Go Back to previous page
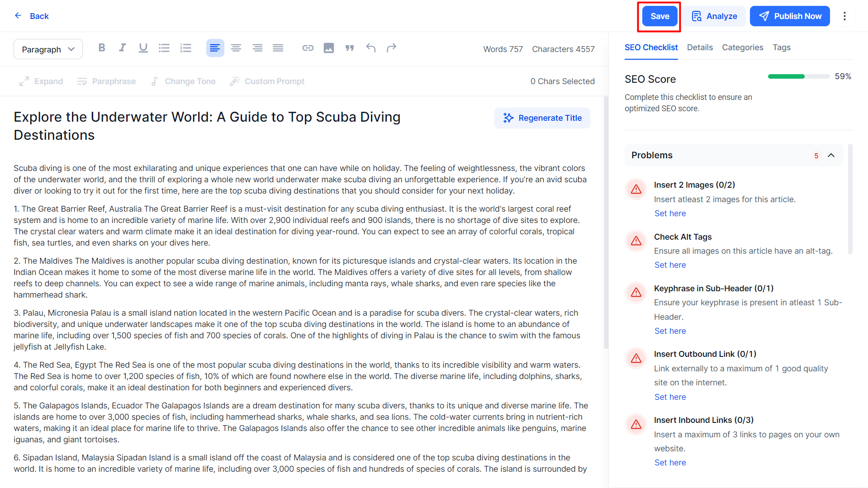 point(32,16)
